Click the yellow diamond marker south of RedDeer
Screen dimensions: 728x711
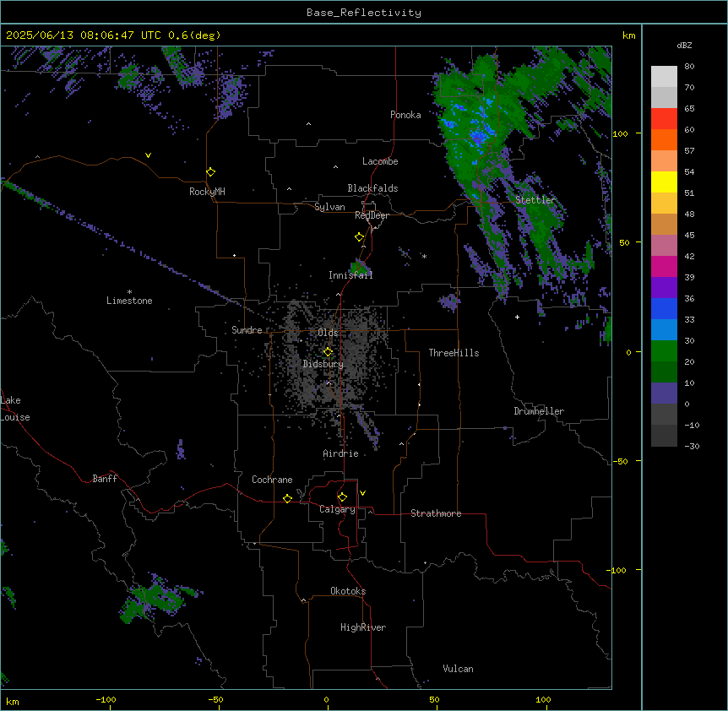click(x=359, y=237)
